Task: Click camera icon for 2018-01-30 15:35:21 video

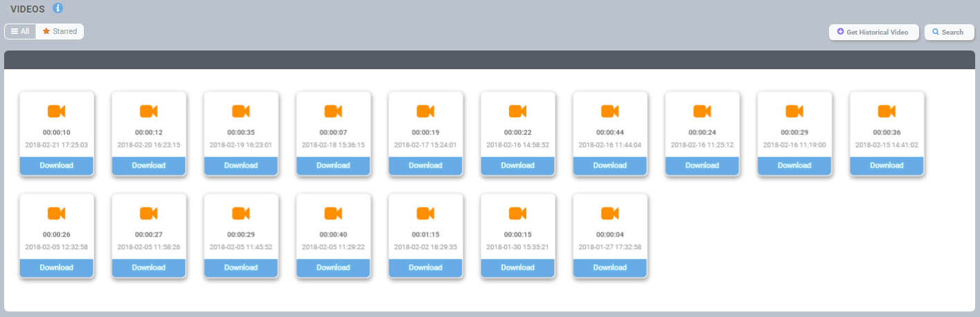Action: pos(518,213)
